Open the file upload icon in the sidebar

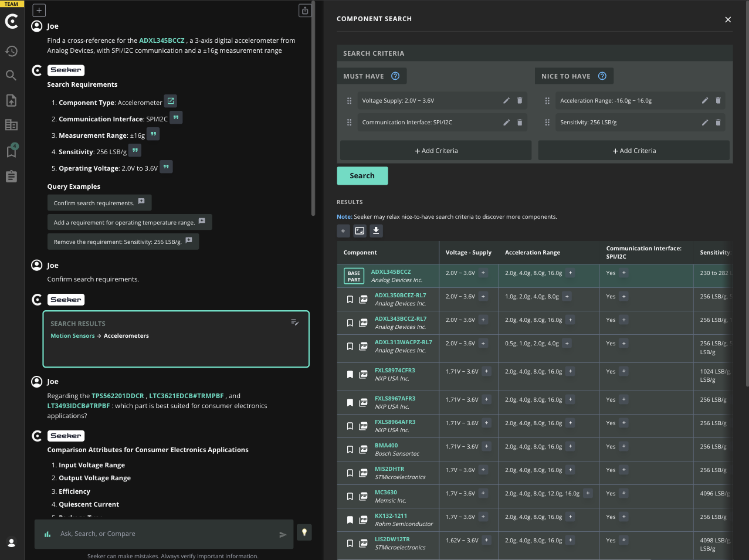coord(11,100)
